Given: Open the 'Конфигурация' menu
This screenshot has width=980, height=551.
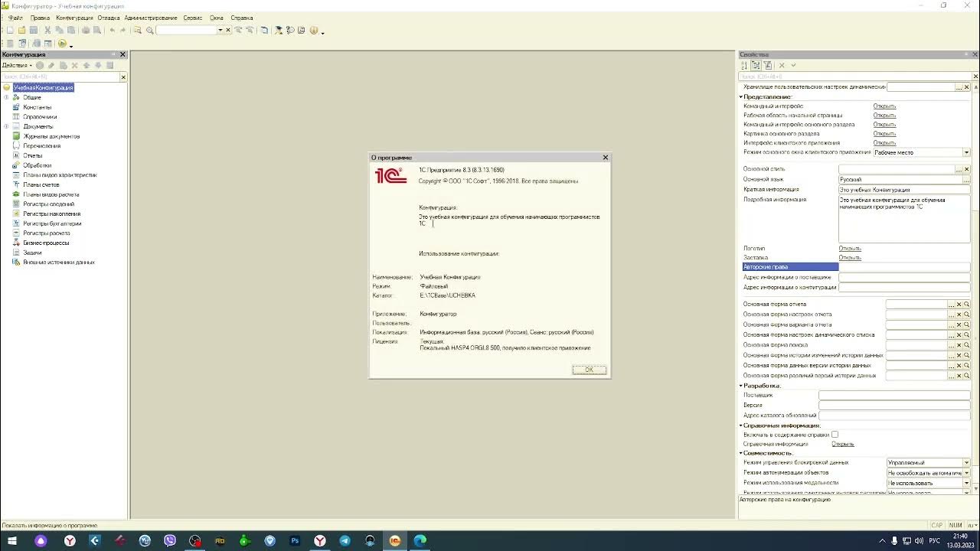Looking at the screenshot, I should click(x=74, y=18).
